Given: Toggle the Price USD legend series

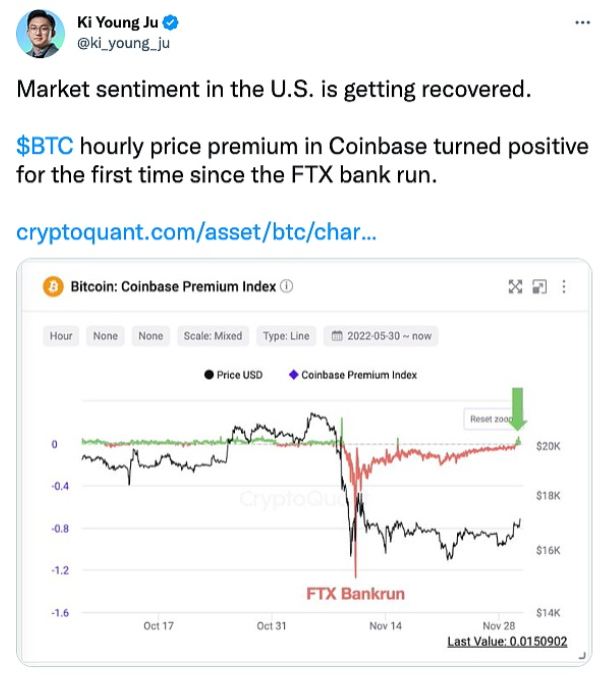Looking at the screenshot, I should pos(236,375).
